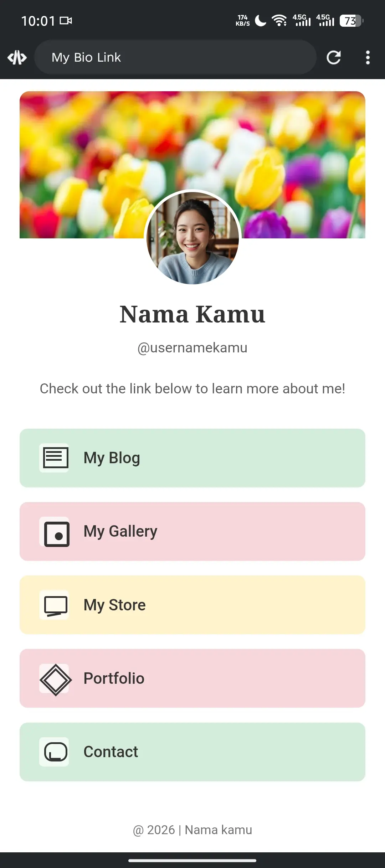This screenshot has width=385, height=868.
Task: Tap the circular profile photo
Action: (x=192, y=238)
